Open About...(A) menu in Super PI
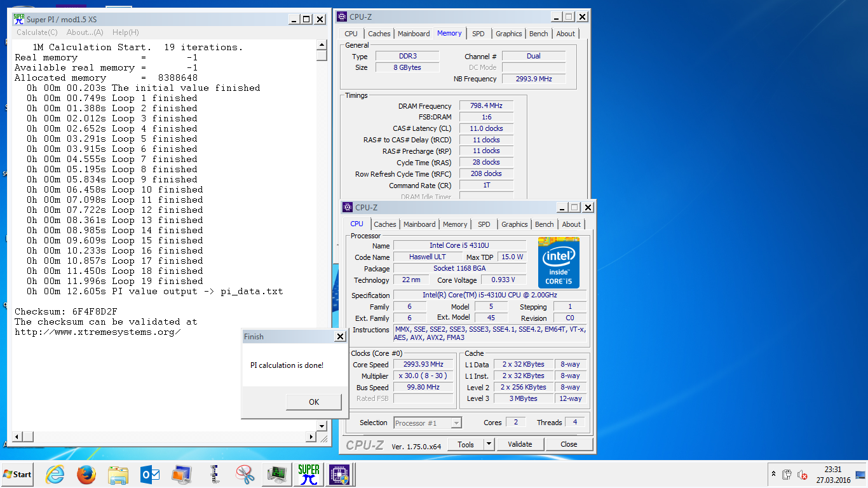The image size is (868, 488). click(85, 32)
